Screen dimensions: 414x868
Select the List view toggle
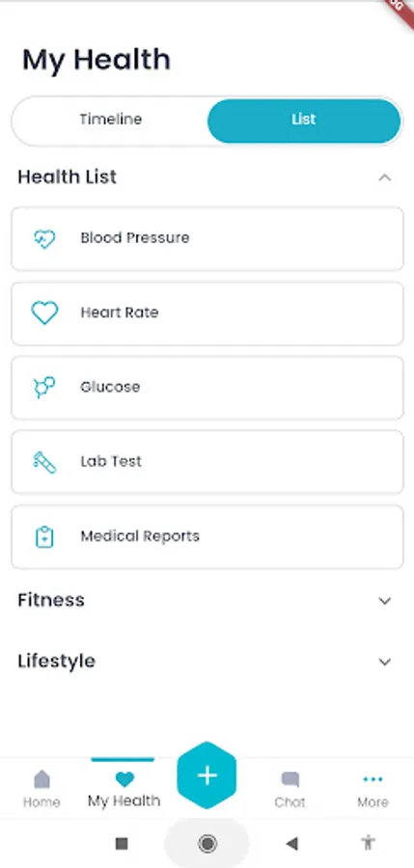point(304,121)
